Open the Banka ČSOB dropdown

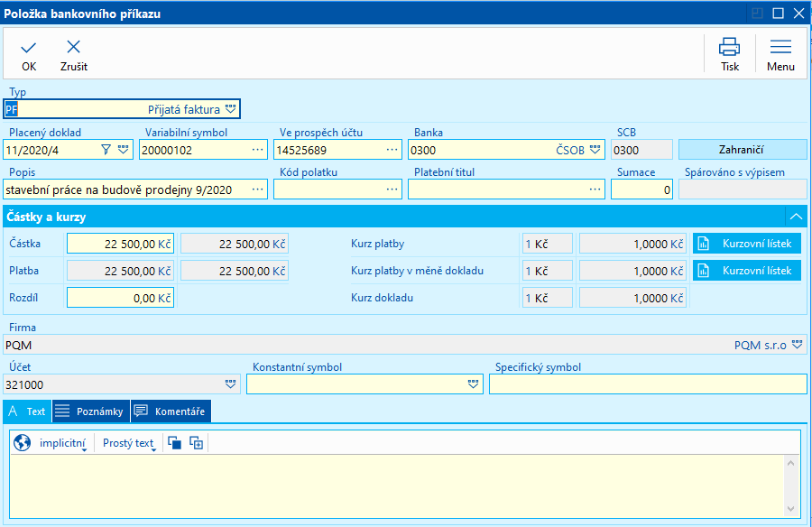click(595, 150)
